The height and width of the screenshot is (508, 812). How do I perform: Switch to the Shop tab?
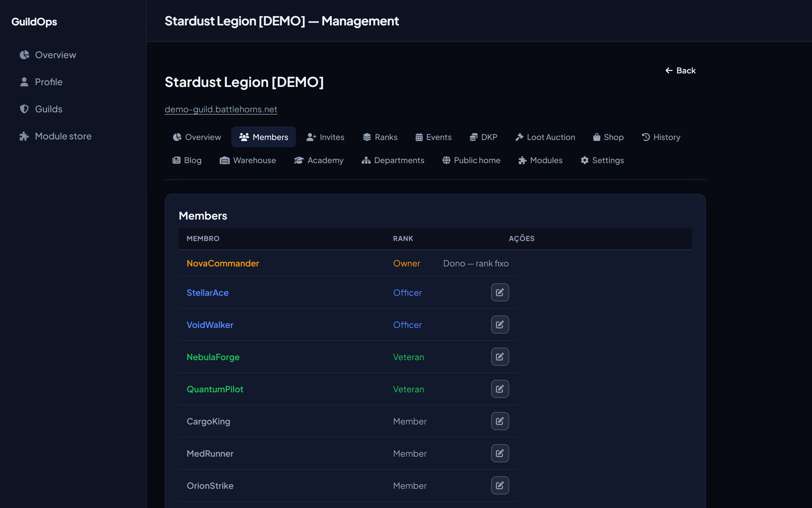[608, 137]
